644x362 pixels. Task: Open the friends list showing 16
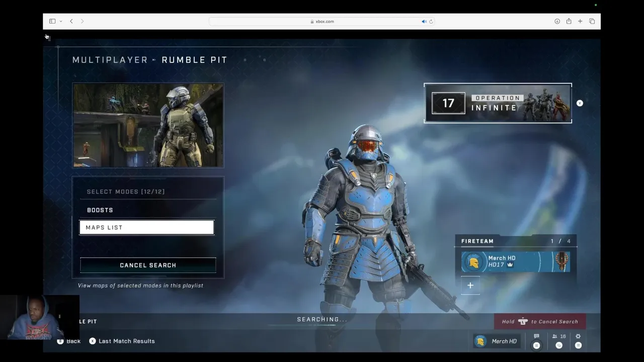click(x=559, y=336)
